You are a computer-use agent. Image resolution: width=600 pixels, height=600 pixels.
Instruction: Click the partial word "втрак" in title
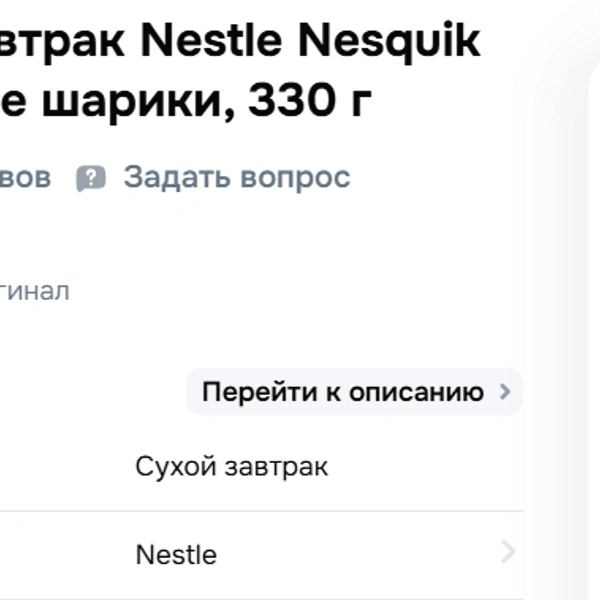(x=63, y=42)
